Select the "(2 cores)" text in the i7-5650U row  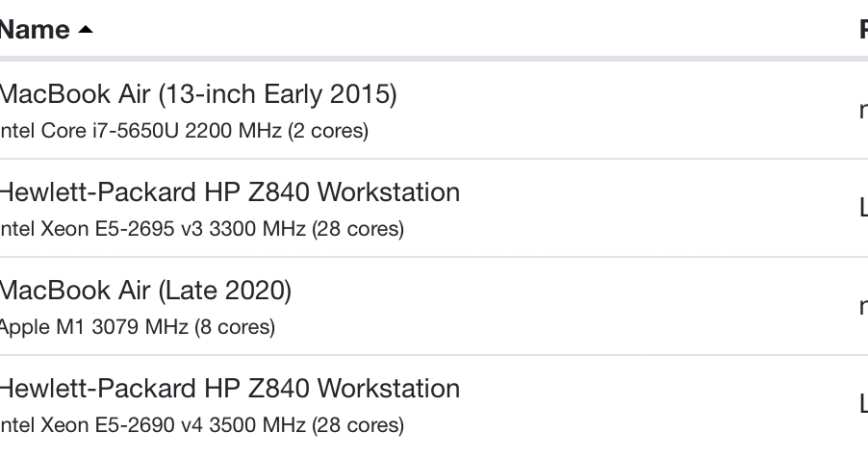point(328,131)
